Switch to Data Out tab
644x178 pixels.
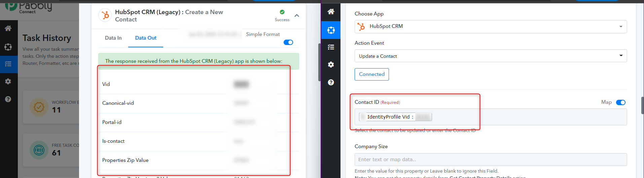coord(146,38)
